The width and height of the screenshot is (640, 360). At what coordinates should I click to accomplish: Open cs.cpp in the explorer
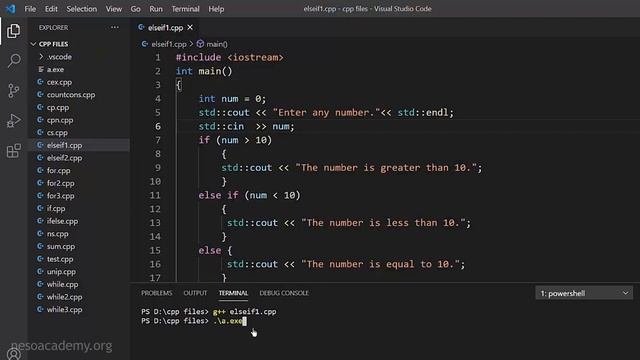pos(57,133)
